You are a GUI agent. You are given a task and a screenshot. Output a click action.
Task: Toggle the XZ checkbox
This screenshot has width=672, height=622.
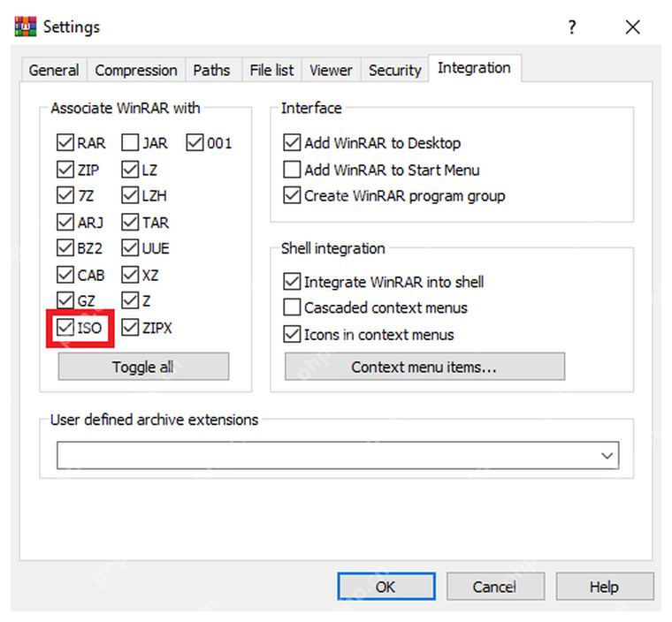(x=130, y=275)
